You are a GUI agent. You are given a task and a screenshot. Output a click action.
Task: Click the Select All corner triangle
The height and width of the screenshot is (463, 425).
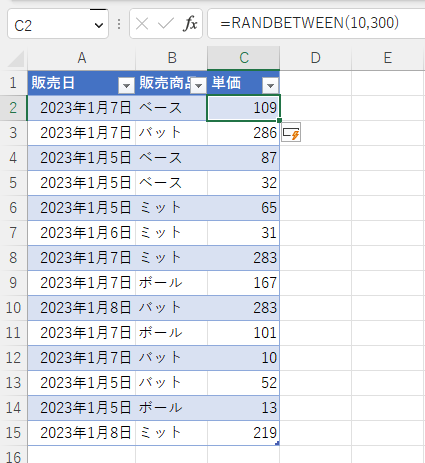(x=16, y=59)
